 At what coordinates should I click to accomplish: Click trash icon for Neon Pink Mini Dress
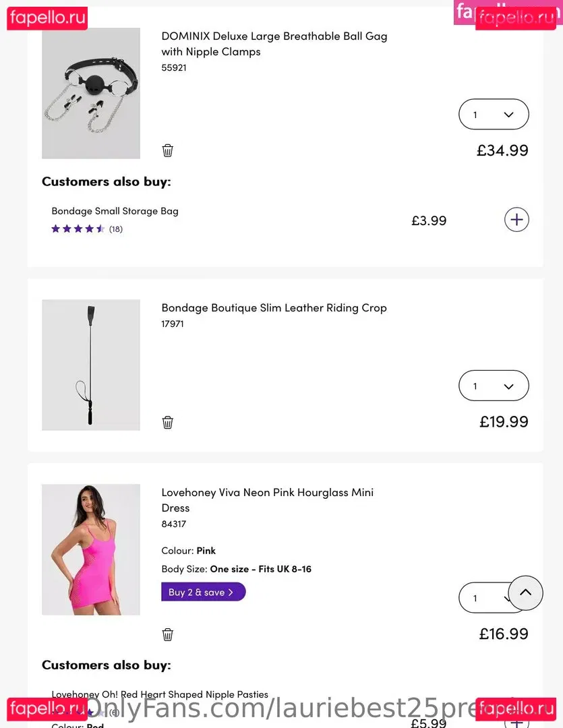tap(168, 634)
